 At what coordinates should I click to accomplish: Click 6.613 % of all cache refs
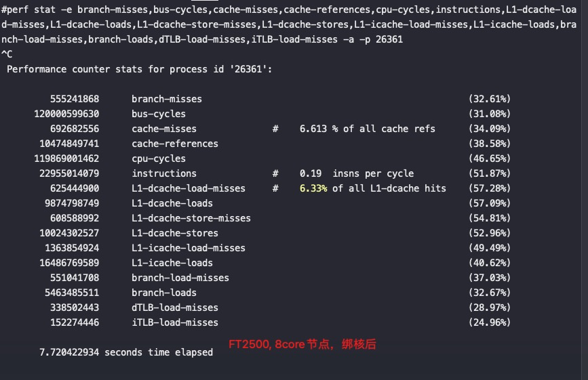point(367,129)
